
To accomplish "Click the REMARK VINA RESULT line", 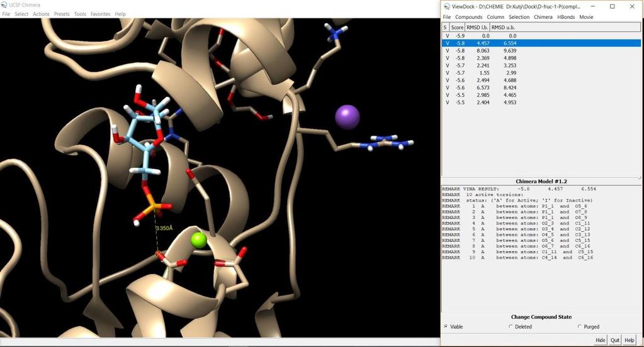I will click(519, 189).
